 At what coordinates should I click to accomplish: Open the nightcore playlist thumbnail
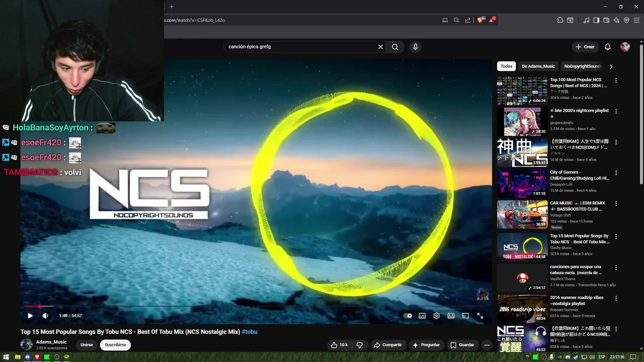(x=522, y=121)
